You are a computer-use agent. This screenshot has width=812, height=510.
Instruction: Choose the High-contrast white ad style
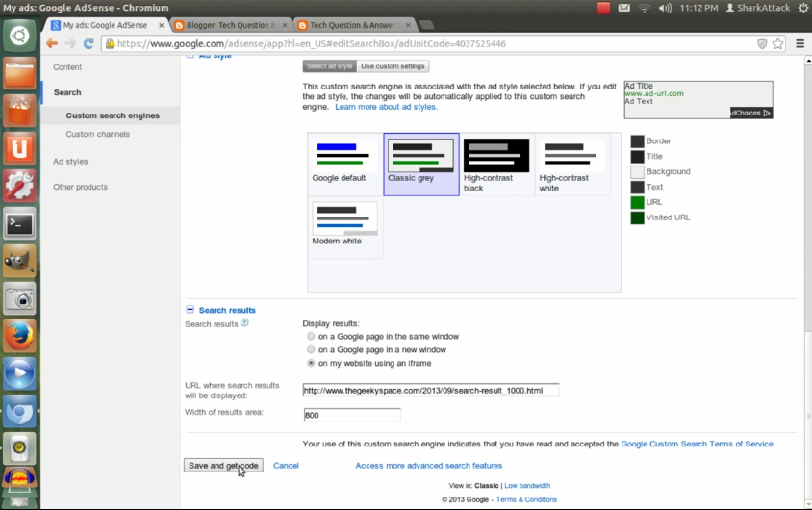coord(572,165)
